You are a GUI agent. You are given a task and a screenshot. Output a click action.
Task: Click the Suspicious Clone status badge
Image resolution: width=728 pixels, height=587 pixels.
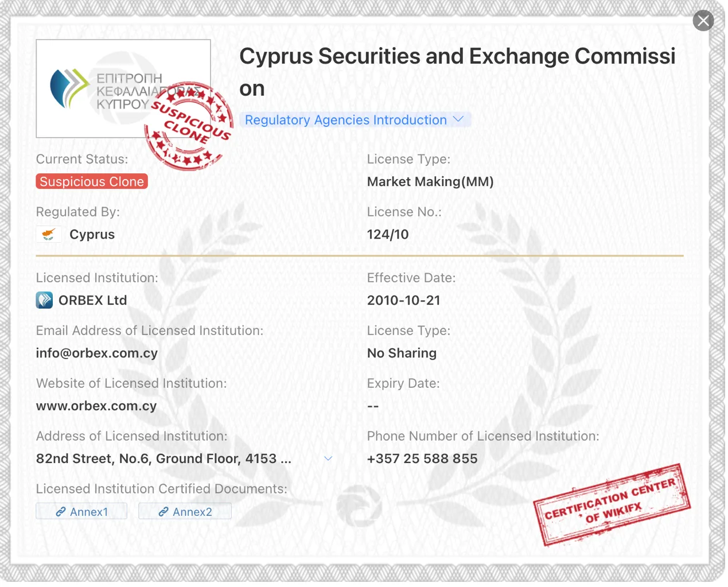coord(92,181)
